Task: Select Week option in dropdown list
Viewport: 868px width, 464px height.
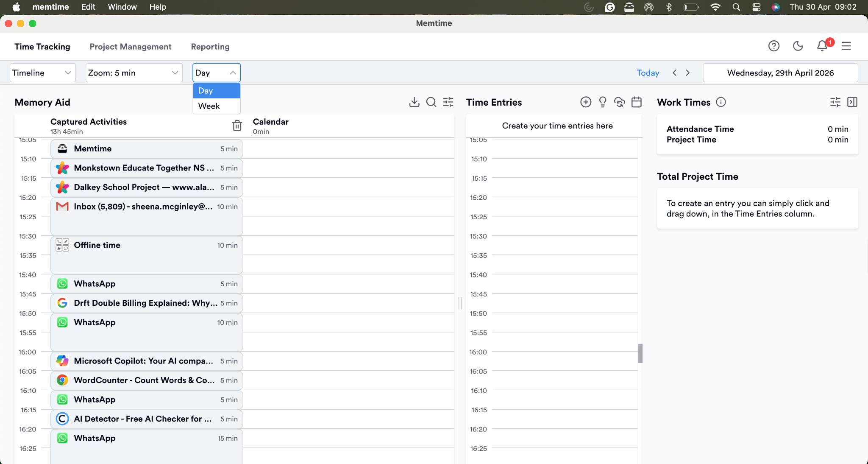Action: click(217, 106)
